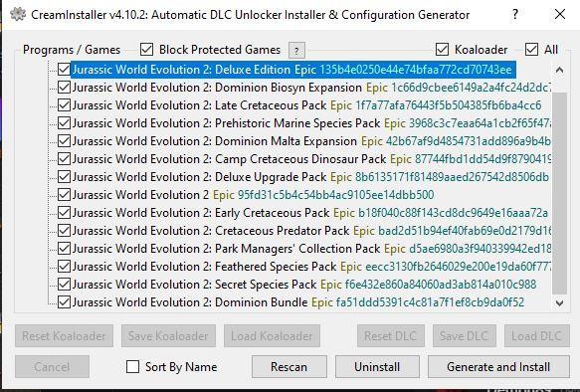Toggle Block Protected Games checkbox
Screen dimensions: 580x392
pos(147,50)
